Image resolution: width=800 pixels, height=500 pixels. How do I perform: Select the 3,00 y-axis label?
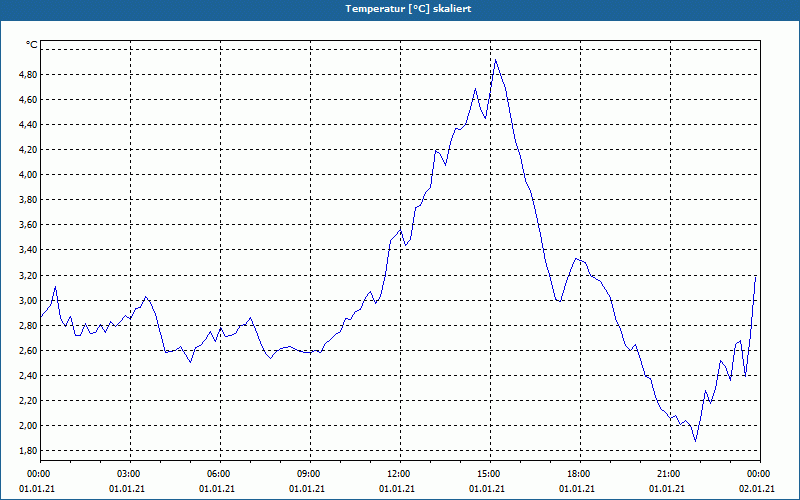(x=29, y=301)
